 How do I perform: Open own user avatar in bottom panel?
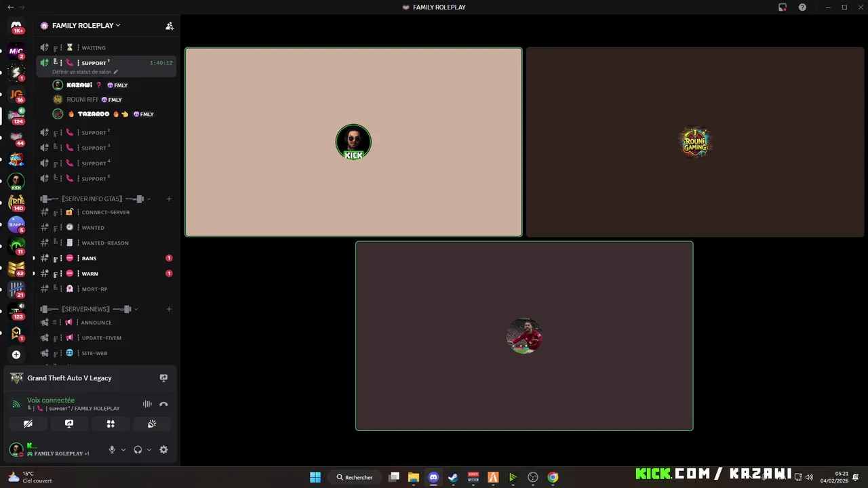click(x=16, y=449)
